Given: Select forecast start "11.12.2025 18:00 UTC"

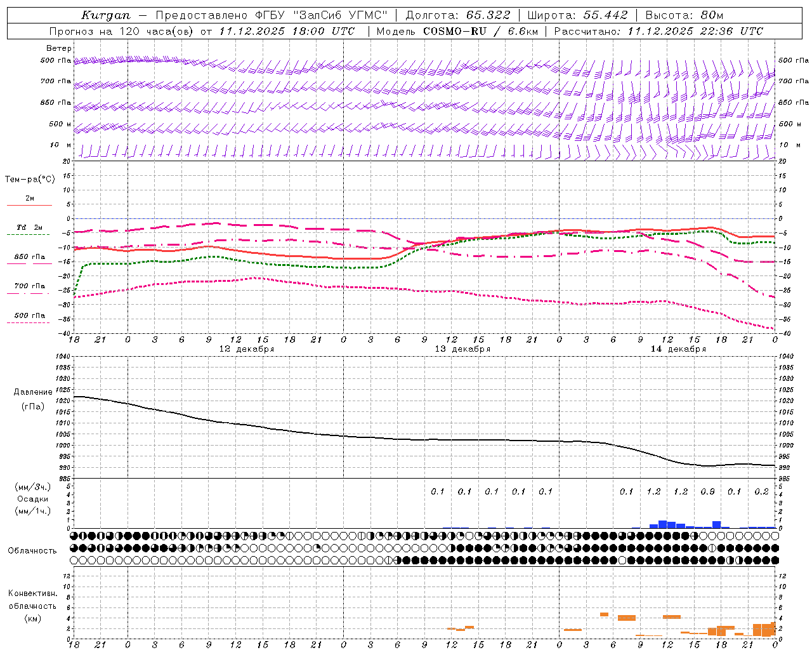Looking at the screenshot, I should (x=287, y=31).
